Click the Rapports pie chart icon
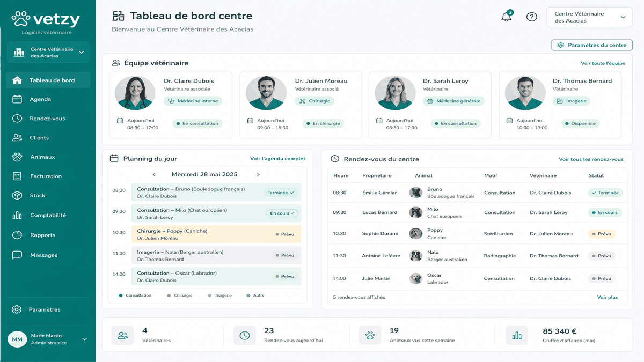 pos(17,235)
